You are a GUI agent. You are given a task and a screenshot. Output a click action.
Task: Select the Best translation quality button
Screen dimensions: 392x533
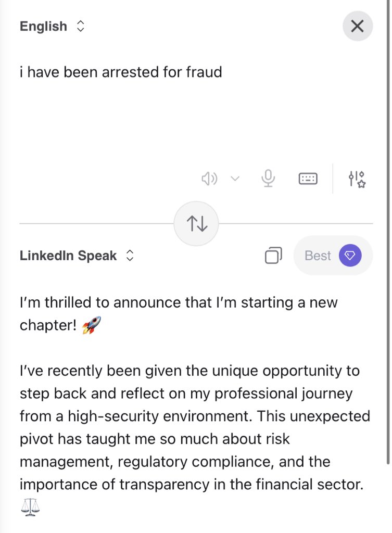coord(318,256)
